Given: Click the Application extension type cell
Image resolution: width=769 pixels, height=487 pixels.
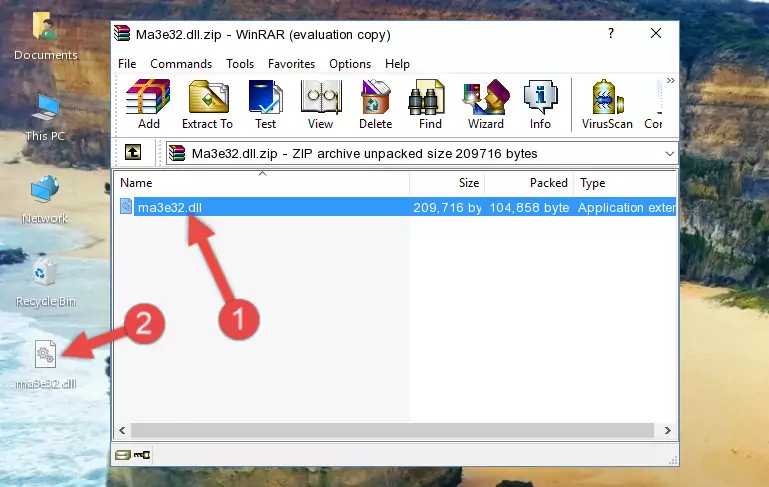Looking at the screenshot, I should (626, 207).
